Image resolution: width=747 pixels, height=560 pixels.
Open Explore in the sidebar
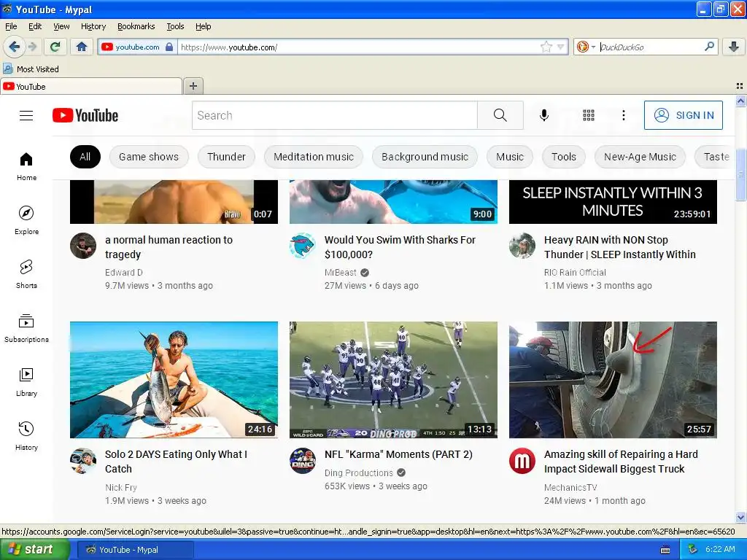[27, 220]
